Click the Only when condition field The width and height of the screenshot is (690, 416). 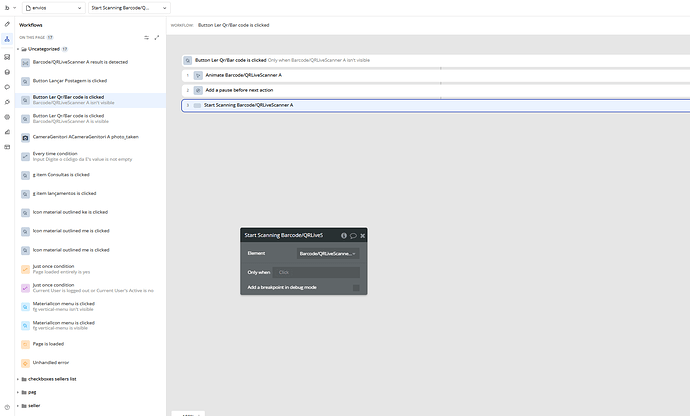(316, 272)
